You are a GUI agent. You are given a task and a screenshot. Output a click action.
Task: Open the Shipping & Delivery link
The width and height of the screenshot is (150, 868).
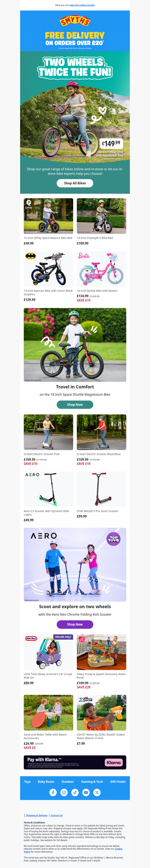(x=37, y=816)
